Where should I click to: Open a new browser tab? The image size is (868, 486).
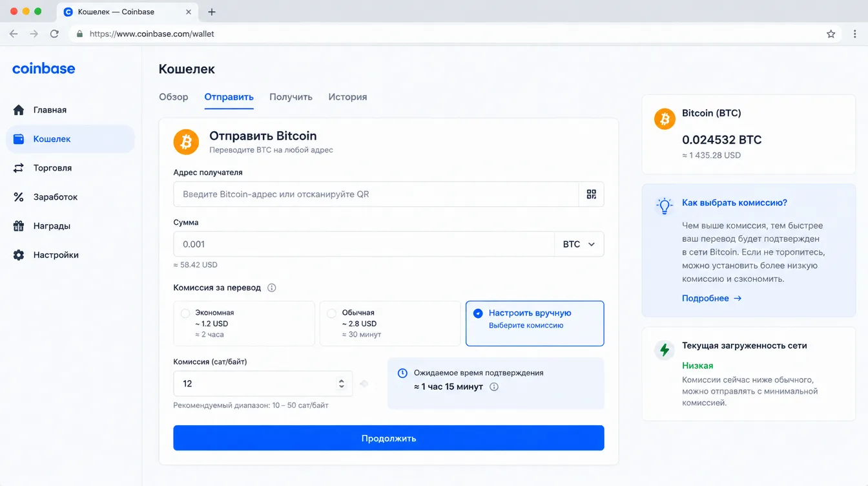point(212,12)
